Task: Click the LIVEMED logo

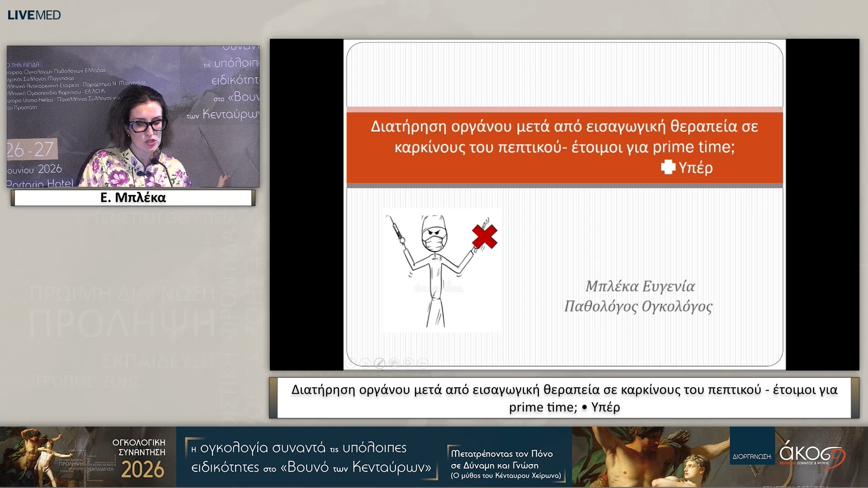Action: (x=34, y=15)
